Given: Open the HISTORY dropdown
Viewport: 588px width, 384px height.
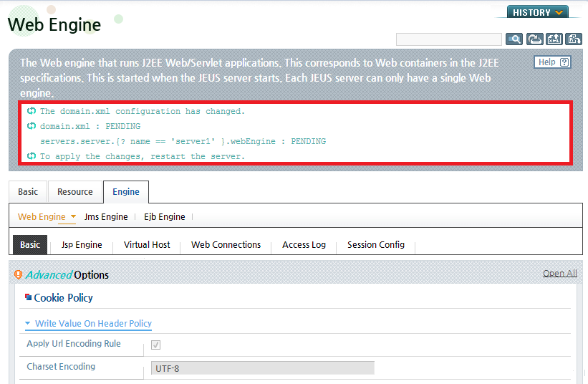Looking at the screenshot, I should pyautogui.click(x=537, y=12).
